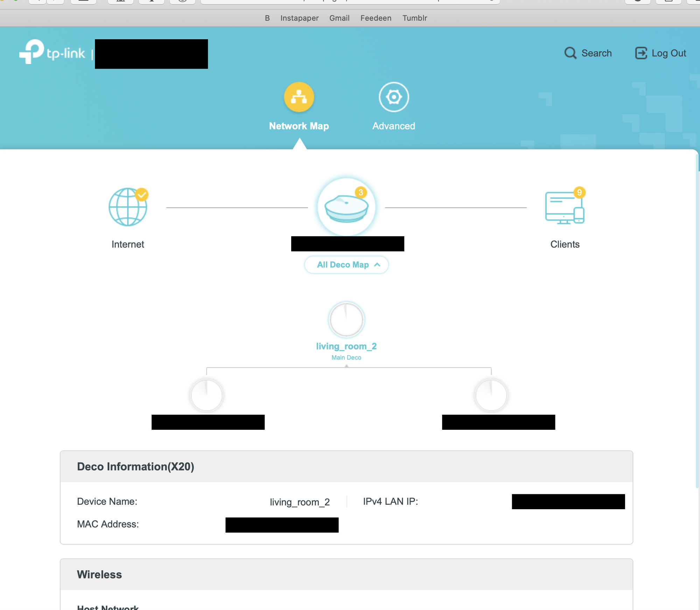The image size is (700, 610).
Task: Open the Clients devices icon
Action: coord(564,208)
